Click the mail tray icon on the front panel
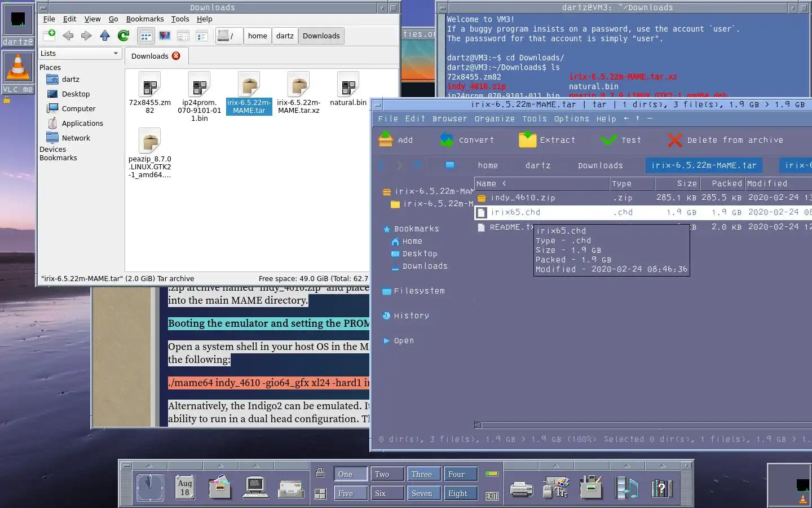Viewport: 812px width, 508px height. [291, 488]
